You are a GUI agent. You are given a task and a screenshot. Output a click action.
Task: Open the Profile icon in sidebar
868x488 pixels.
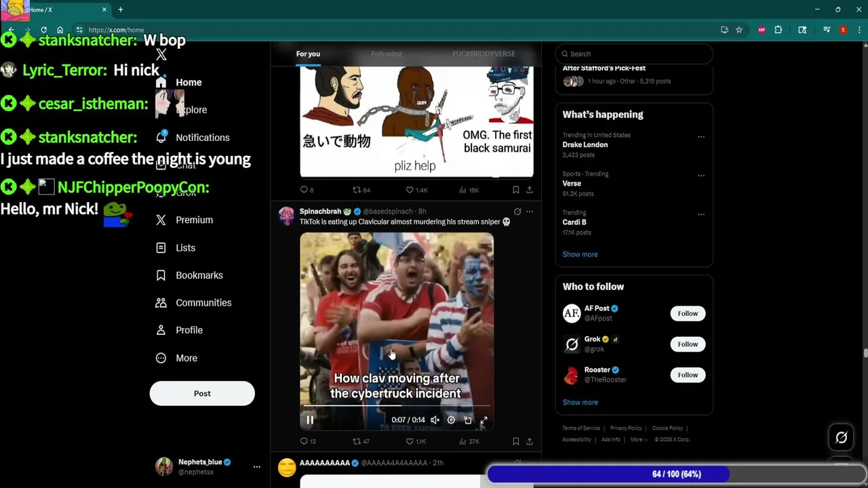pyautogui.click(x=161, y=330)
